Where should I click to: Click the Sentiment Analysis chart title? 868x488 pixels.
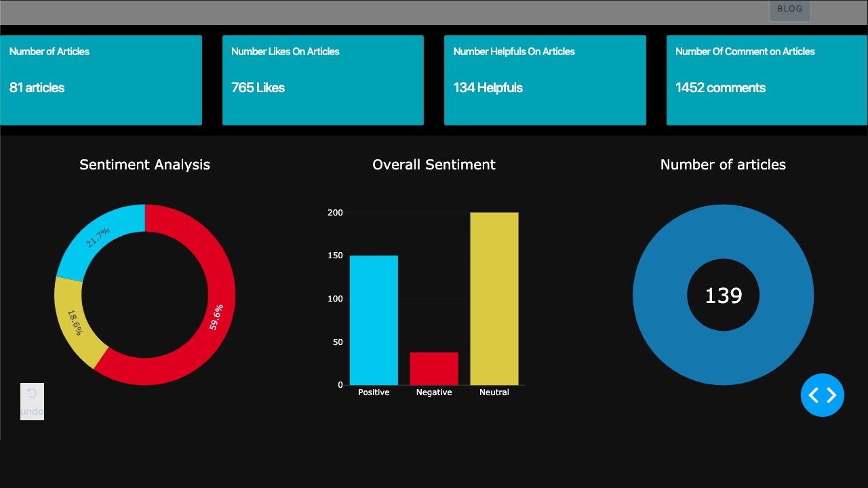point(144,165)
